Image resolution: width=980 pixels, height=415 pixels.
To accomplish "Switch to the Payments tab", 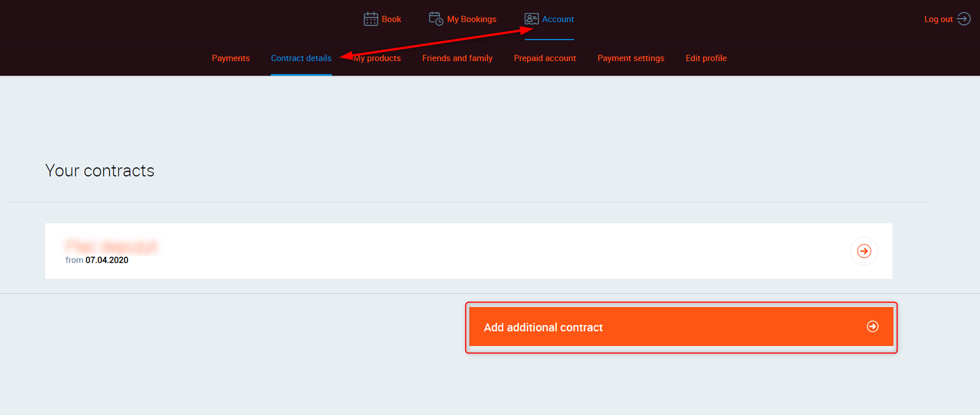I will tap(231, 58).
